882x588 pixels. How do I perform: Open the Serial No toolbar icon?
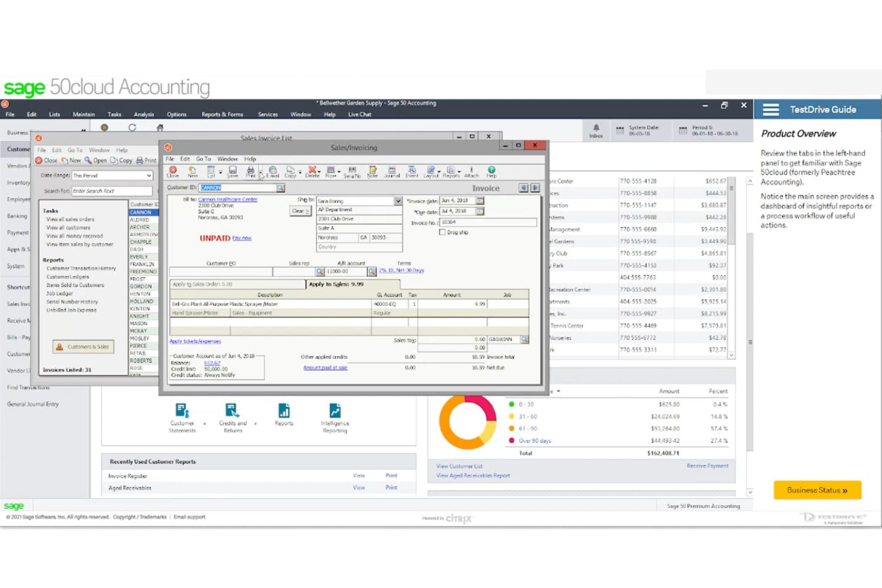pyautogui.click(x=352, y=172)
